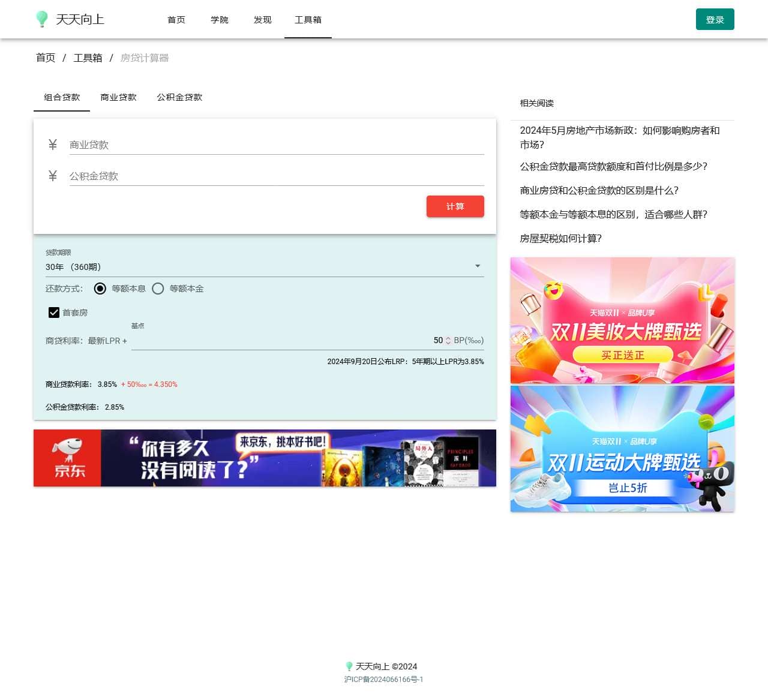Click the 相关阅读 heading text
This screenshot has width=768, height=700.
pyautogui.click(x=537, y=103)
